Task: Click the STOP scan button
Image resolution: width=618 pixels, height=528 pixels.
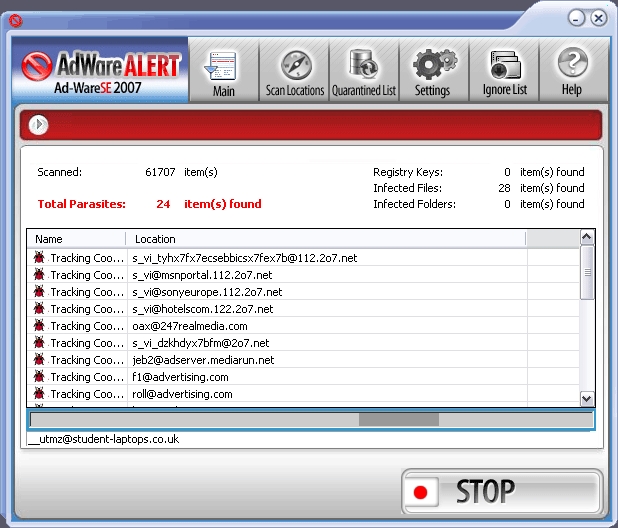Action: coord(502,491)
